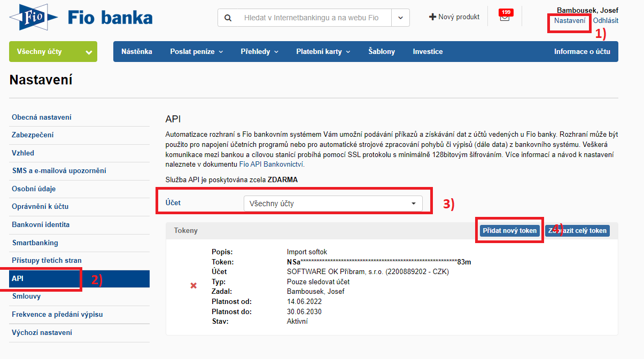Expand the Všechny účty green dropdown
644x359 pixels.
point(53,52)
